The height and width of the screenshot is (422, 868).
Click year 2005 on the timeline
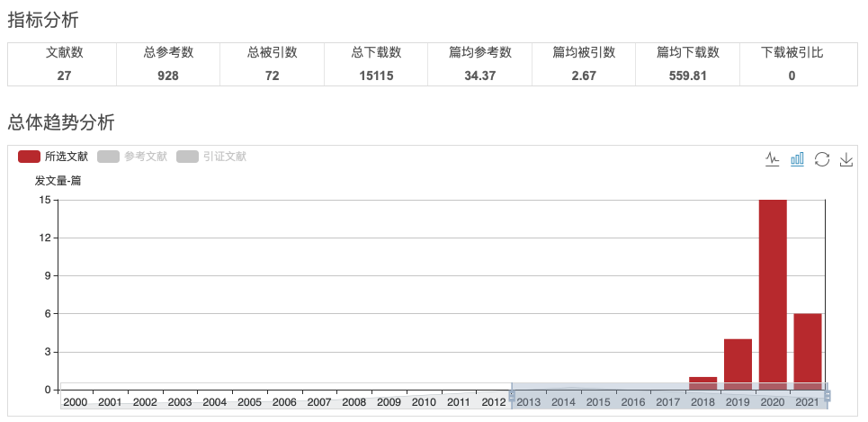click(x=250, y=402)
